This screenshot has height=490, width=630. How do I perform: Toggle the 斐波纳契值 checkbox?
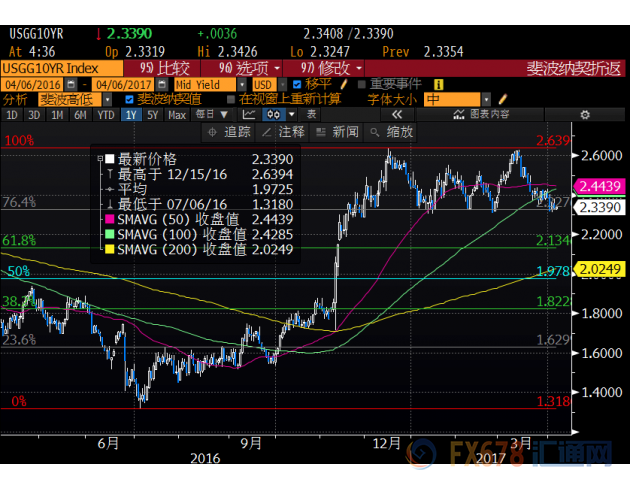pyautogui.click(x=129, y=99)
